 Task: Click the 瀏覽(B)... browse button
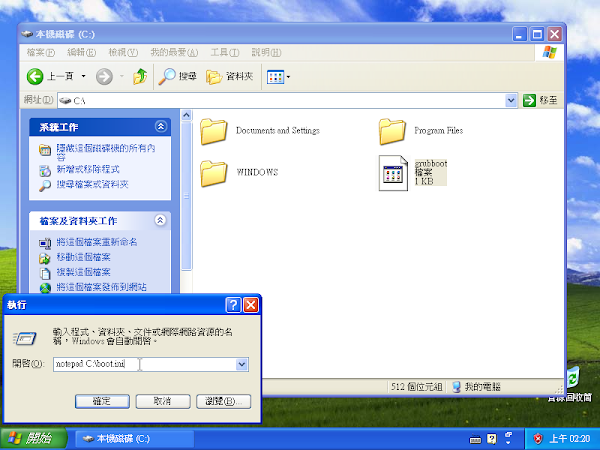(223, 401)
